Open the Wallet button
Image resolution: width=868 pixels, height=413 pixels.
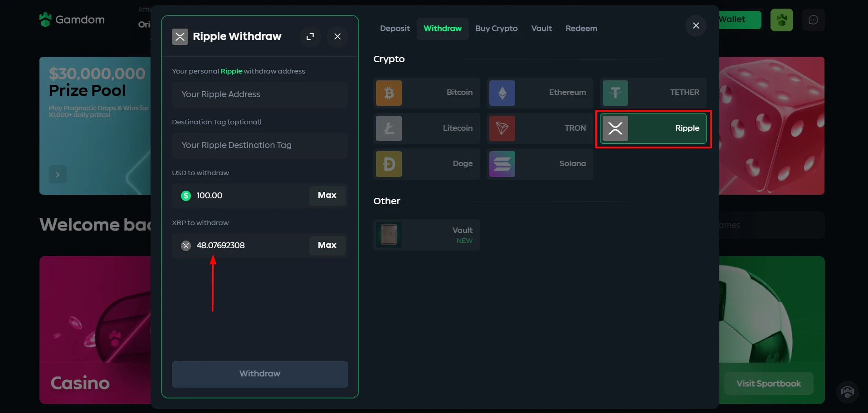740,20
